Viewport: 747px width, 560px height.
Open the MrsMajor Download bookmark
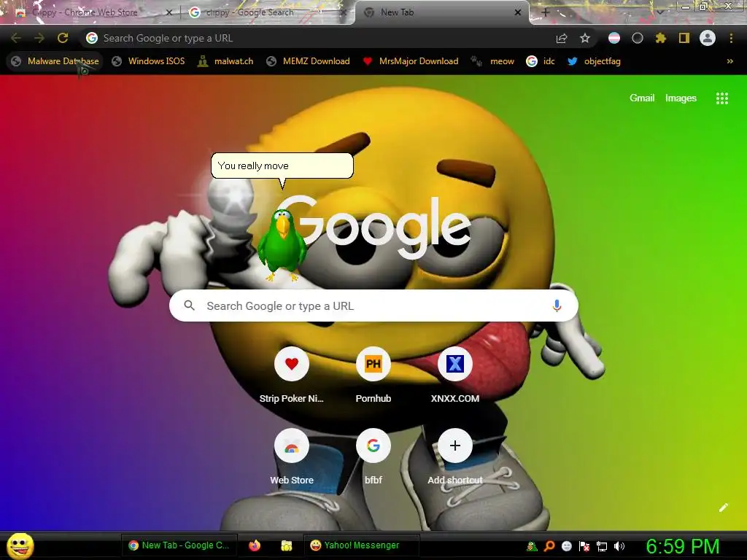[x=411, y=61]
